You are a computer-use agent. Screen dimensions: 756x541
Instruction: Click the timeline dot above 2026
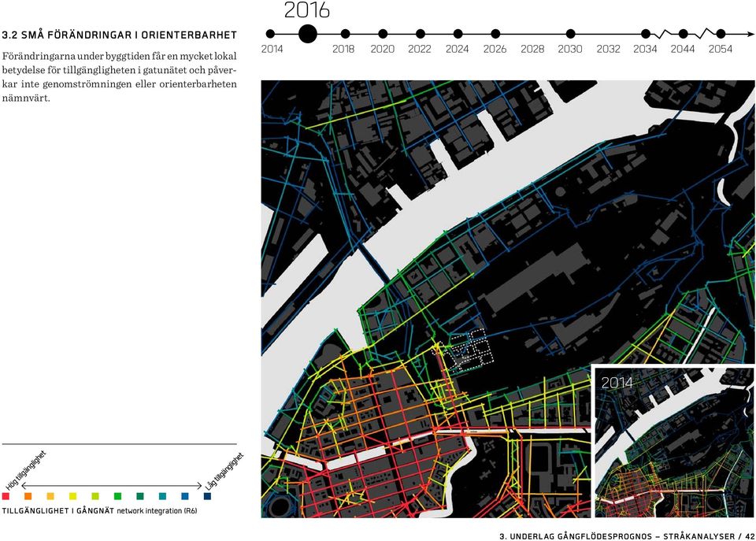495,34
